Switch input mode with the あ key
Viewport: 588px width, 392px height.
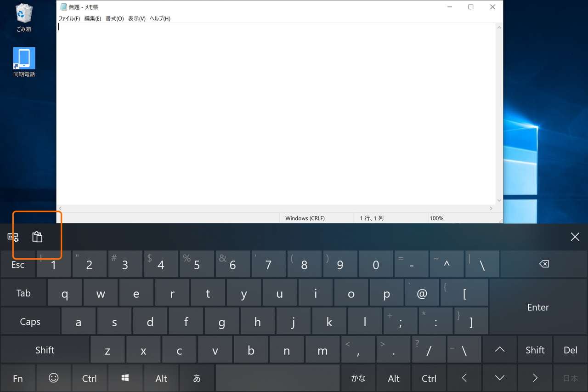point(197,378)
